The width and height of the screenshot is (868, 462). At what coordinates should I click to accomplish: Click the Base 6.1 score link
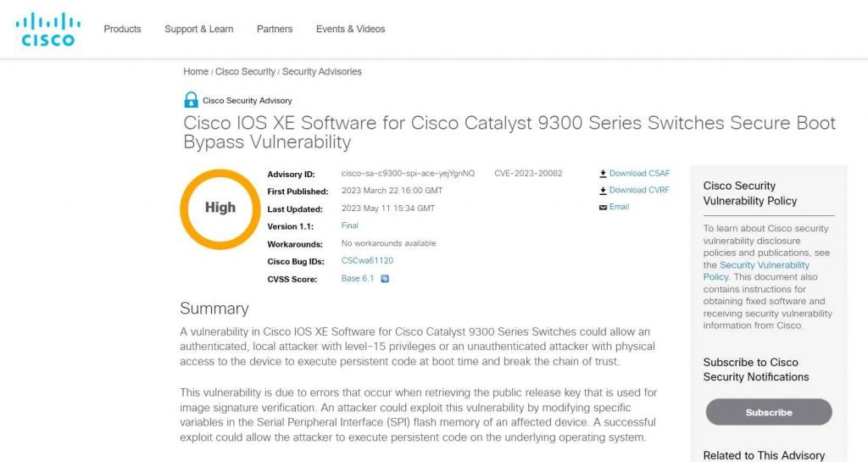click(357, 278)
